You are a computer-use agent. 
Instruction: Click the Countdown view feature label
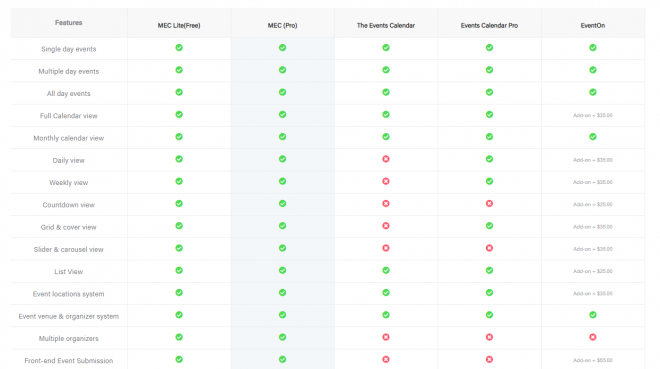(69, 205)
